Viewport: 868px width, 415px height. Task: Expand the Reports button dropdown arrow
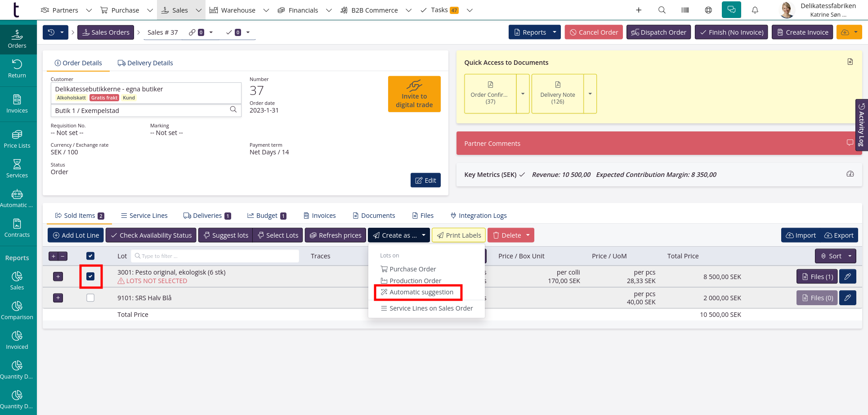coord(555,32)
